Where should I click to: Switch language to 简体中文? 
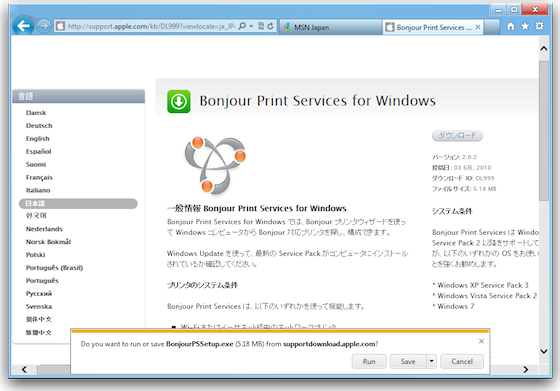39,319
